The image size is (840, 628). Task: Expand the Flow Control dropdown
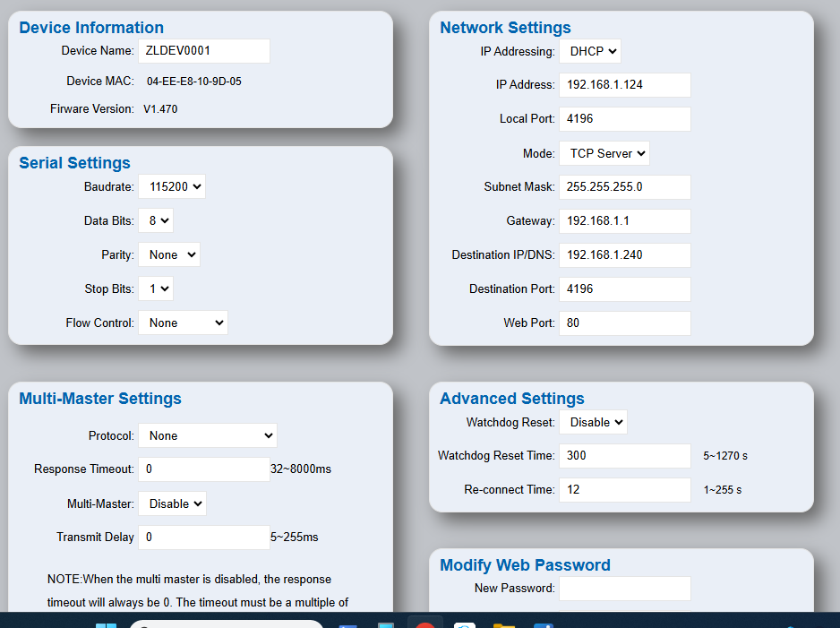click(183, 323)
